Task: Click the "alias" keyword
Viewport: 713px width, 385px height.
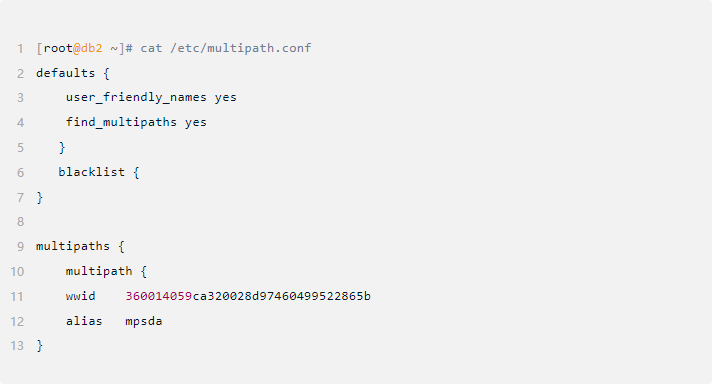Action: click(x=84, y=321)
